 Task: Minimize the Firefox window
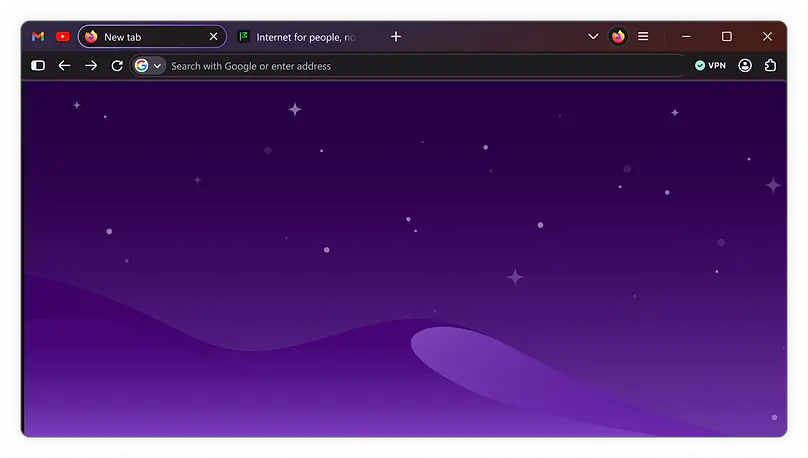tap(686, 37)
